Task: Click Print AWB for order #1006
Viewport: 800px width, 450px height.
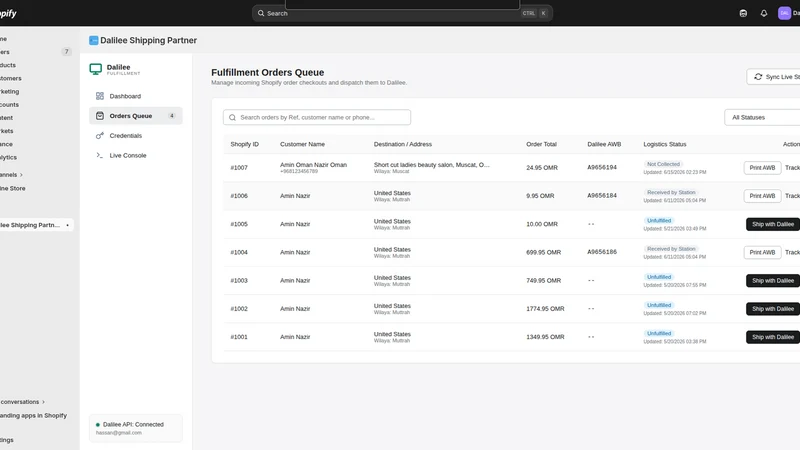Action: click(x=762, y=195)
